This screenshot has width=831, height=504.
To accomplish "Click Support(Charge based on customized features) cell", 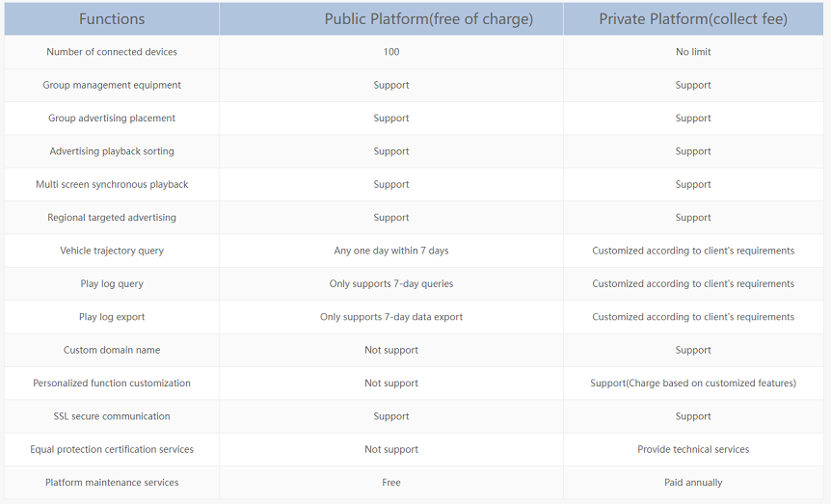I will pos(693,384).
